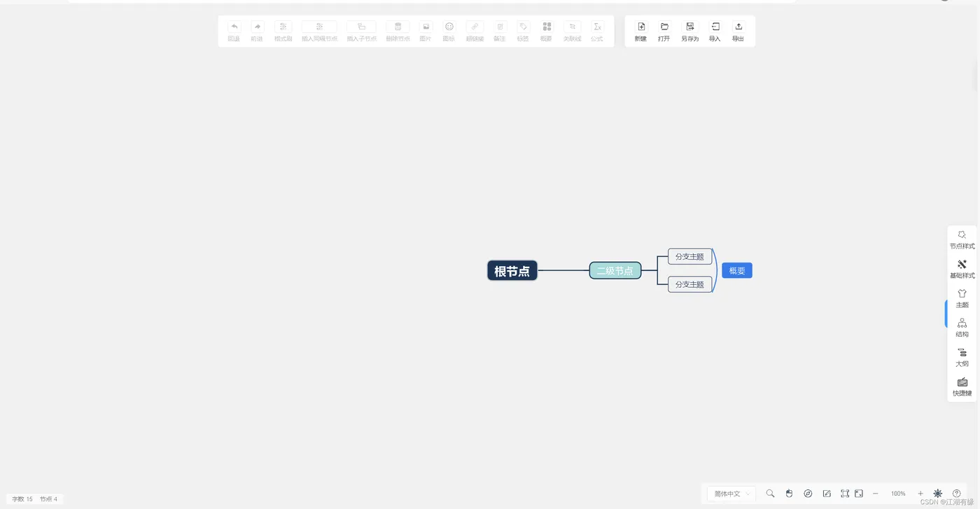Toggle read-only edit mode pencil icon
The image size is (980, 509).
coord(827,494)
